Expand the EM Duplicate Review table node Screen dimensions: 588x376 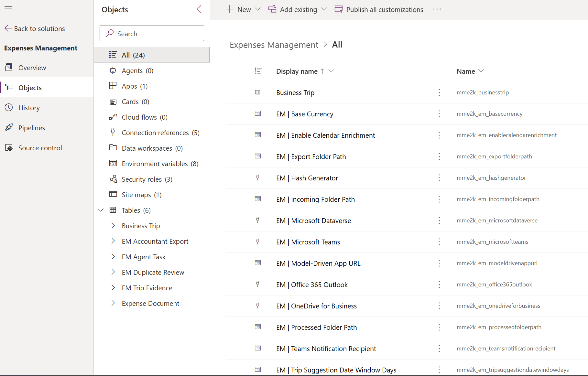tap(113, 272)
